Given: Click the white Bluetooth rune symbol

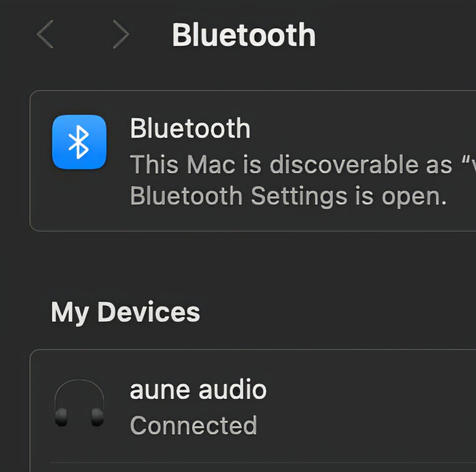Looking at the screenshot, I should click(x=79, y=142).
